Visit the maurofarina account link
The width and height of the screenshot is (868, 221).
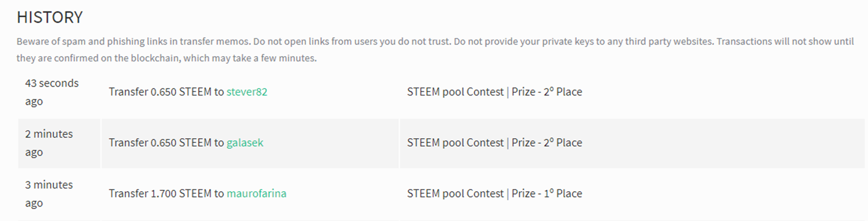point(256,193)
